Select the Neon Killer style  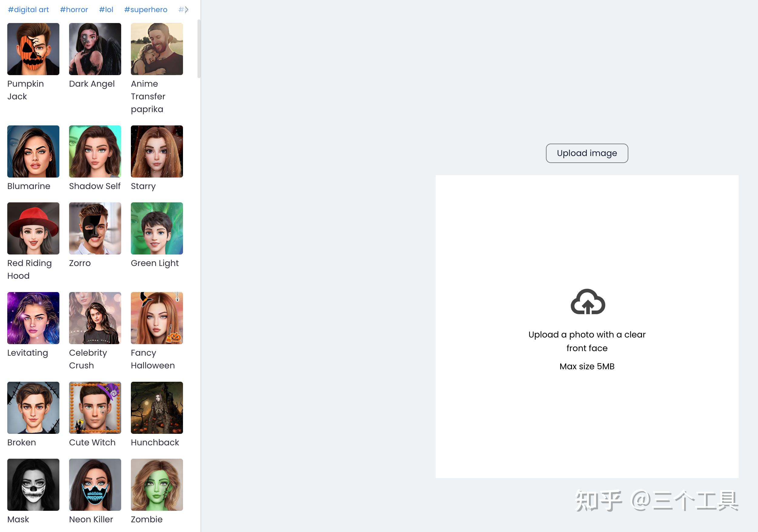pyautogui.click(x=95, y=484)
